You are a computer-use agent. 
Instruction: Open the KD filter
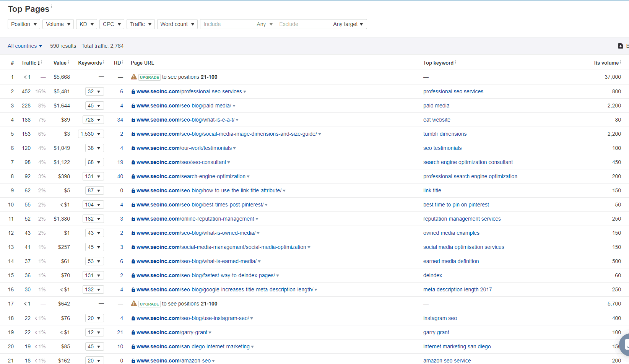86,24
